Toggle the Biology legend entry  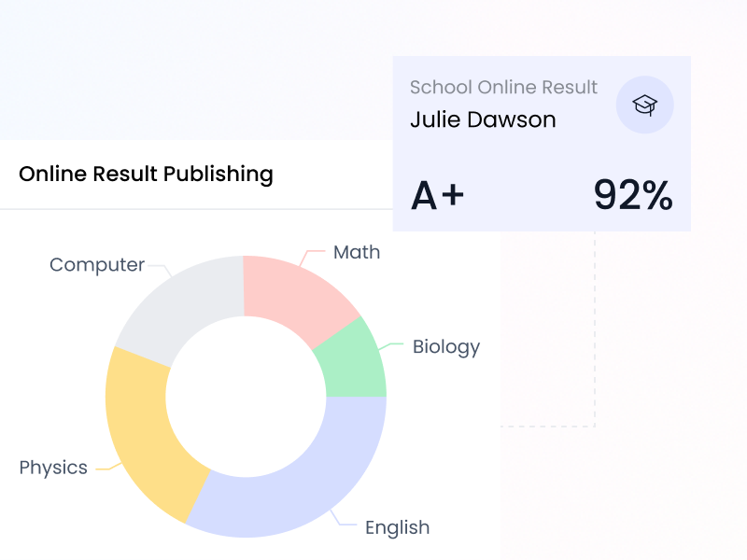point(446,346)
